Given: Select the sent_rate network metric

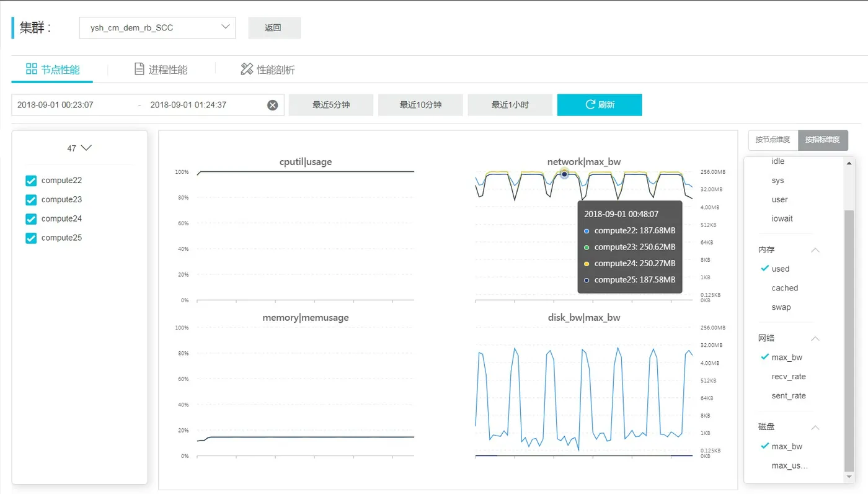Looking at the screenshot, I should pos(789,396).
